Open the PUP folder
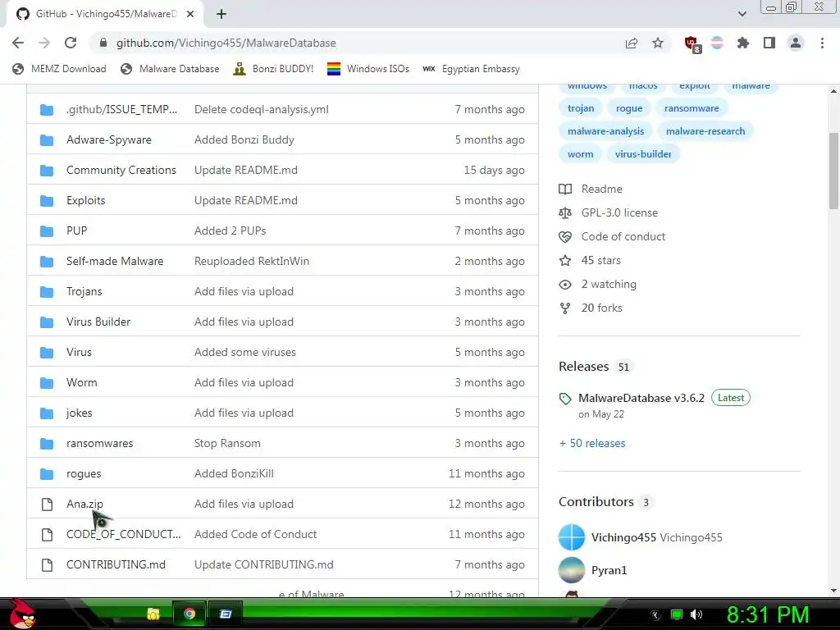This screenshot has height=630, width=840. pos(76,231)
